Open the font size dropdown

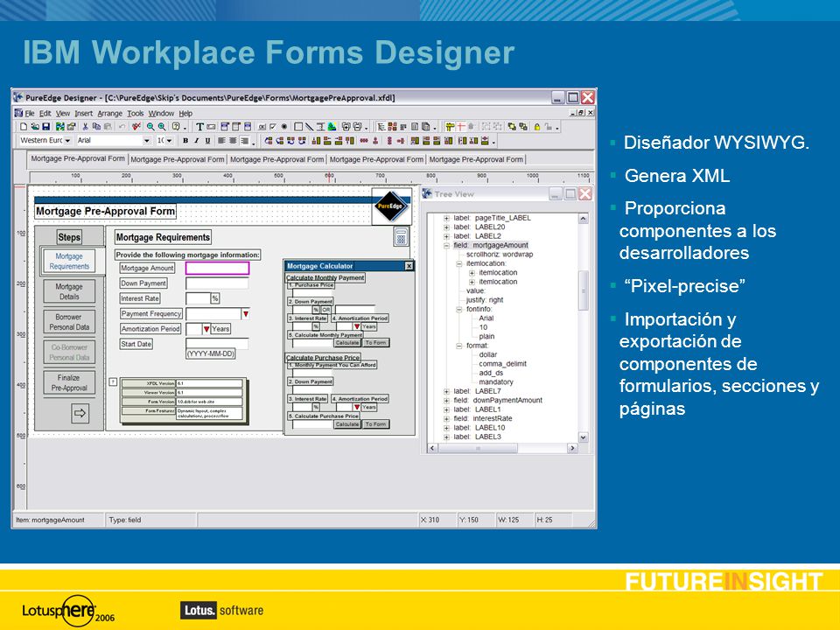pyautogui.click(x=169, y=140)
